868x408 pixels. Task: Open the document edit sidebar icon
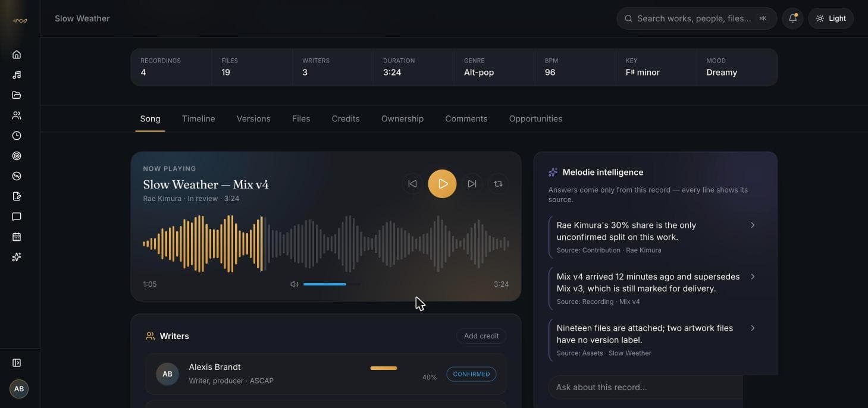17,196
